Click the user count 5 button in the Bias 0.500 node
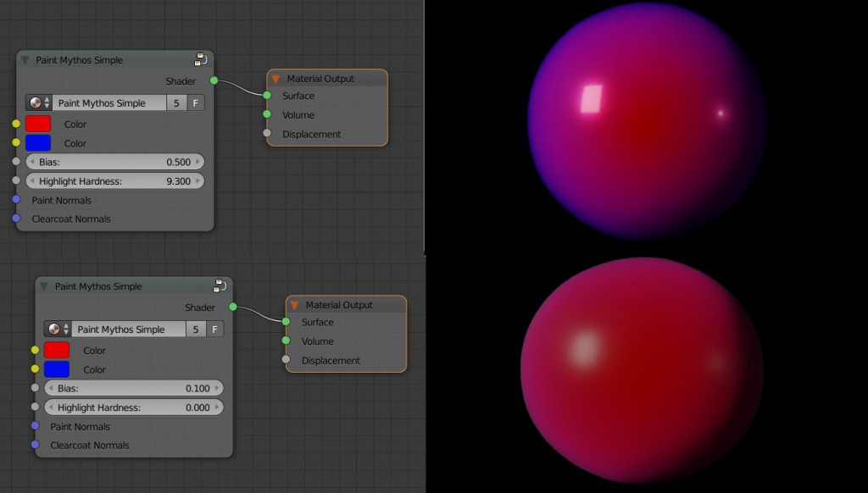The image size is (868, 493). (x=176, y=103)
